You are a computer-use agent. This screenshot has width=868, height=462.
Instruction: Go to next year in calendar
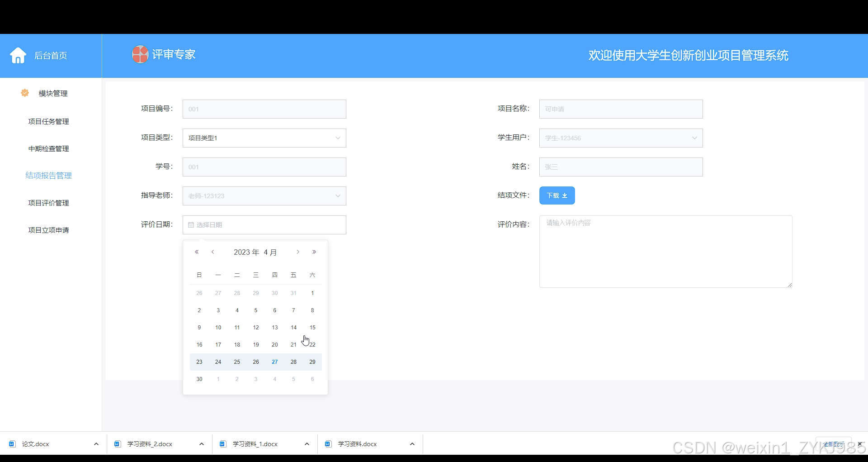[314, 252]
